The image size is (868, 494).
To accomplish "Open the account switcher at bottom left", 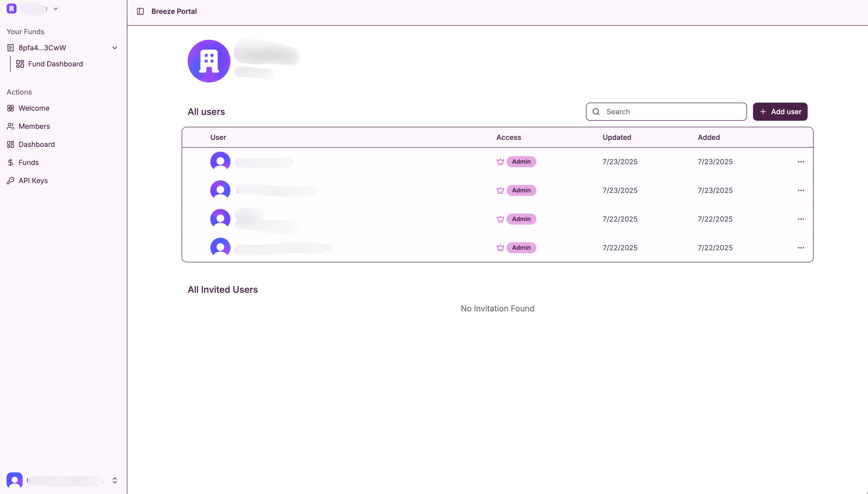I will click(x=114, y=480).
